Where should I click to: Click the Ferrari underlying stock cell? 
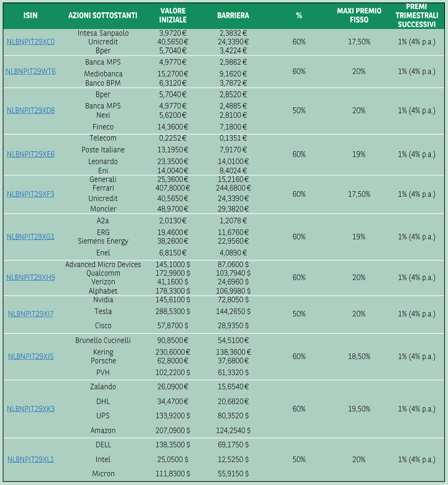click(x=103, y=188)
